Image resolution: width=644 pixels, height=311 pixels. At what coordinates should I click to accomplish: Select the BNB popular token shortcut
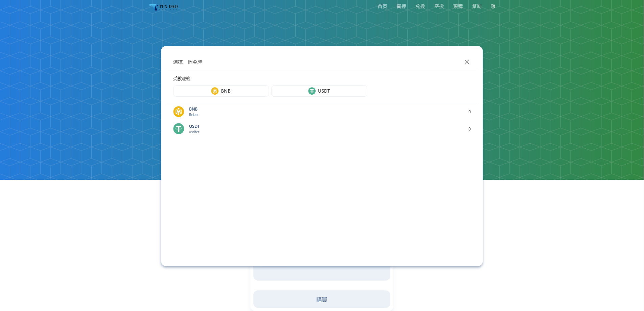(x=221, y=91)
